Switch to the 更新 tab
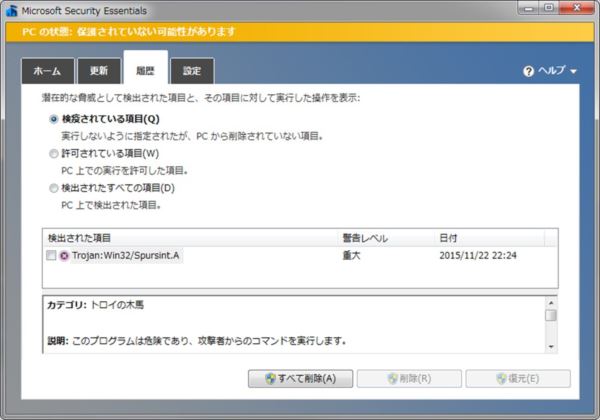 (x=99, y=71)
